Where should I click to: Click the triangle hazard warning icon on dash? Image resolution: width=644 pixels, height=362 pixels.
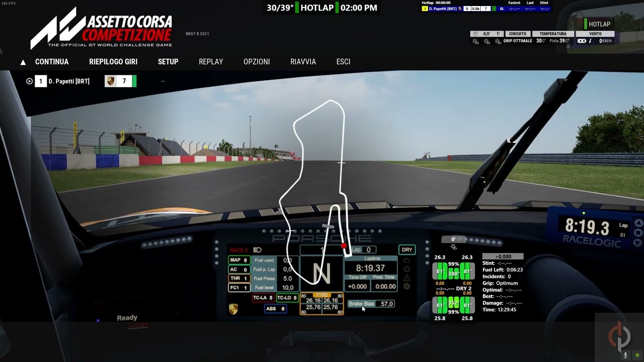(407, 278)
